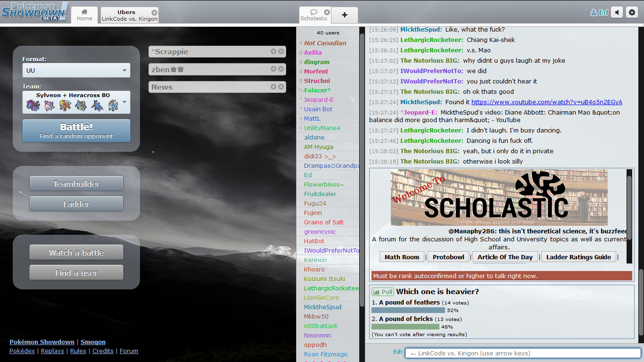This screenshot has width=644, height=362.
Task: Select user Not Canadian in user list
Action: tap(328, 43)
